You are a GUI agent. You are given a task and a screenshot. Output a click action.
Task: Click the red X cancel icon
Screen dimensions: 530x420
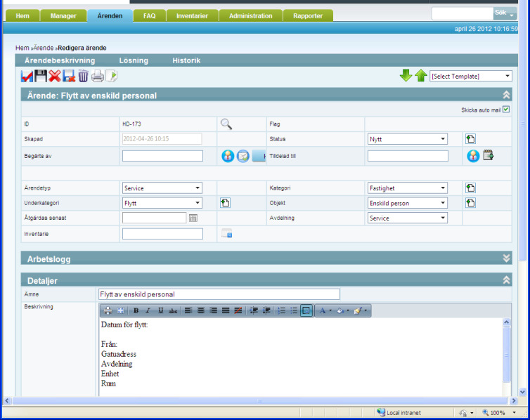click(55, 76)
